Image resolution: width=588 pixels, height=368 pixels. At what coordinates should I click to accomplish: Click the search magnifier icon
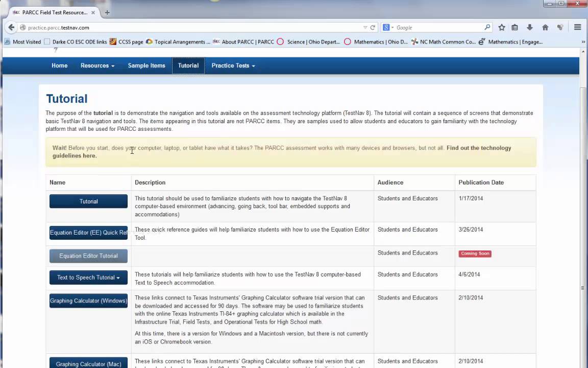tap(487, 28)
